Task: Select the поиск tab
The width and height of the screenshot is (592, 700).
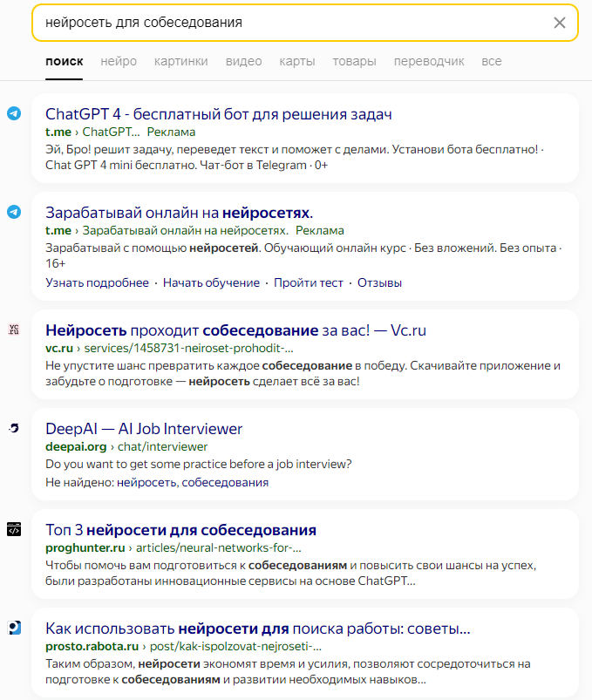Action: [65, 61]
